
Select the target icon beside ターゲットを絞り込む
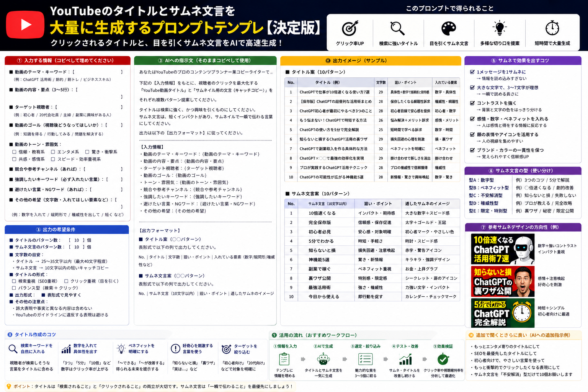227,348
